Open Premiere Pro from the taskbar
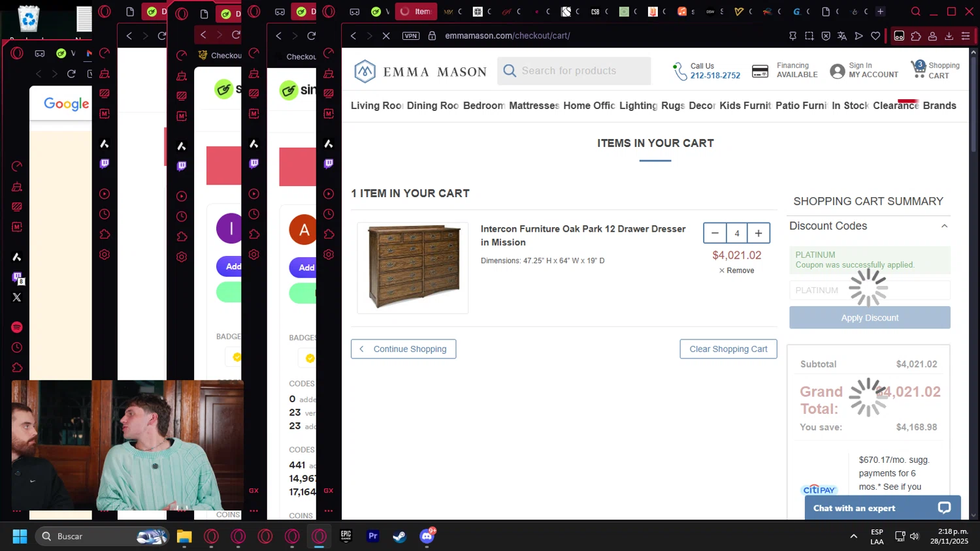Screen dimensions: 980x551 click(x=373, y=536)
